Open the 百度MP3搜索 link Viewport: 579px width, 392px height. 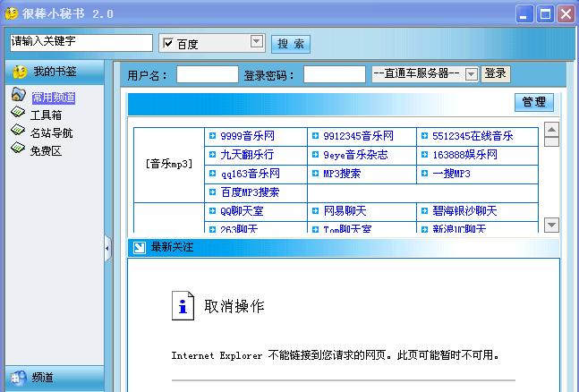(250, 192)
